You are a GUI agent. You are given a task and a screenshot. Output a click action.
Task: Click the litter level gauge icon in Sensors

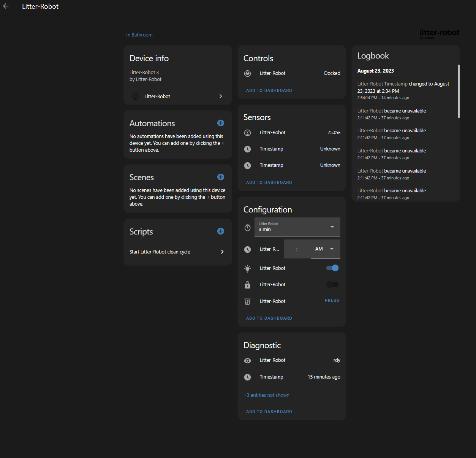pyautogui.click(x=247, y=133)
